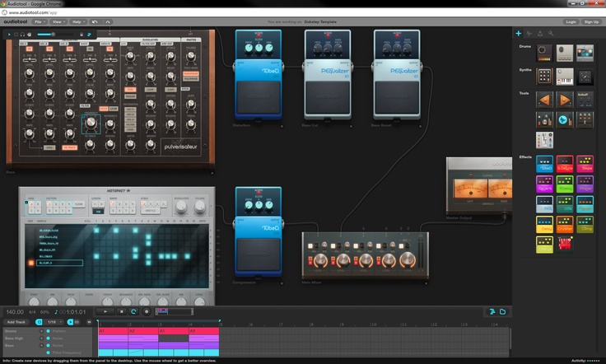Open the 1/16 grid resolution dropdown
The width and height of the screenshot is (606, 364).
tap(53, 322)
